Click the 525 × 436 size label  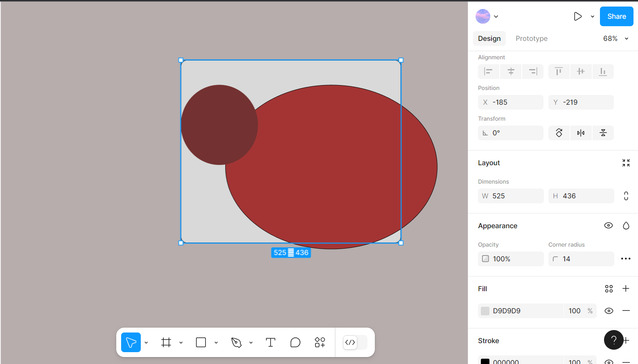pos(291,253)
